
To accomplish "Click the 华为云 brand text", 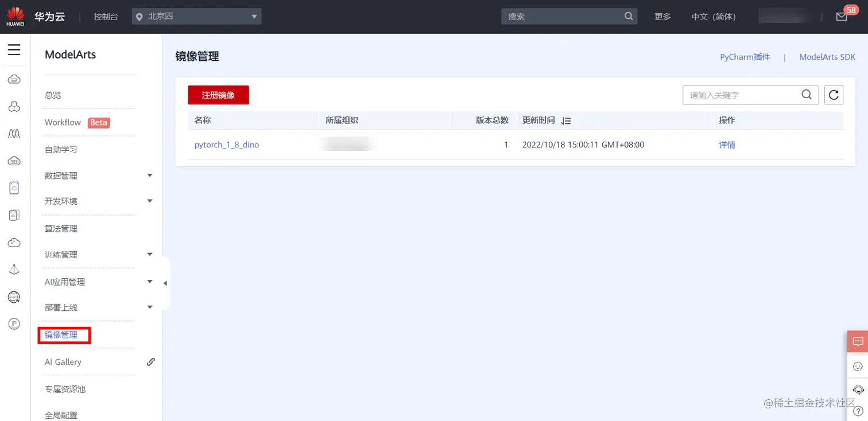I will tap(49, 17).
